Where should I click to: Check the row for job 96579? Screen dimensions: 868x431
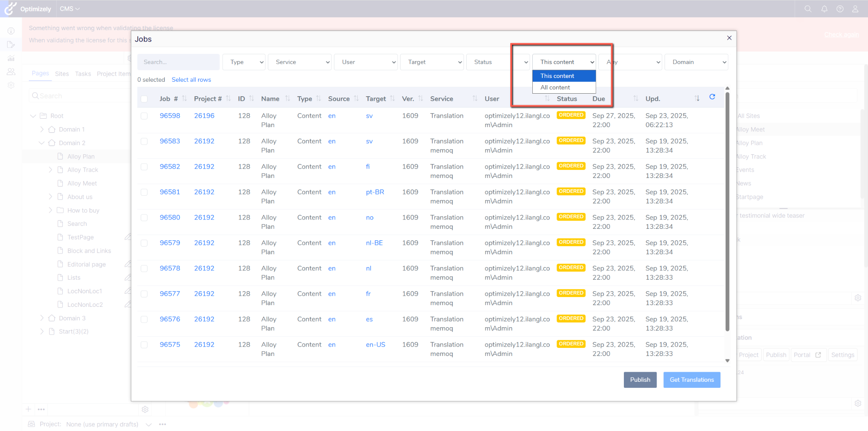[x=144, y=243]
